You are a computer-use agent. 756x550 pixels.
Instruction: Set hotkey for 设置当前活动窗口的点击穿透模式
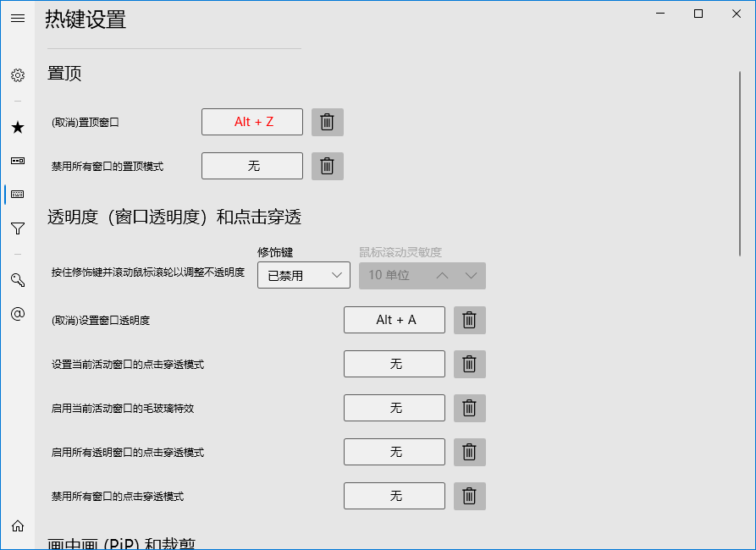(x=395, y=364)
